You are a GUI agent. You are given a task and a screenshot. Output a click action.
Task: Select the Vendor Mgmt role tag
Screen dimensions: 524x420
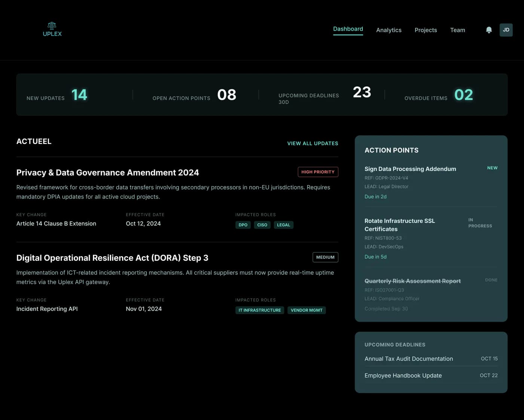[x=307, y=310]
